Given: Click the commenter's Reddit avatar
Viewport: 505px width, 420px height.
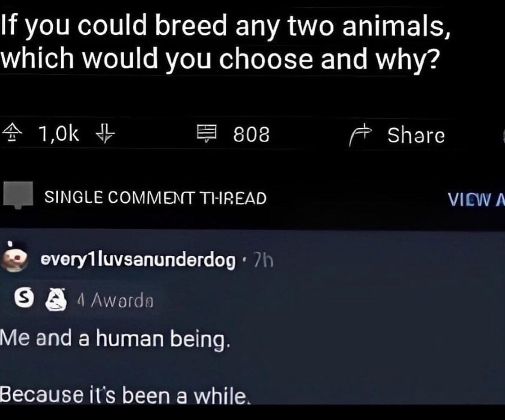Looking at the screenshot, I should [14, 259].
